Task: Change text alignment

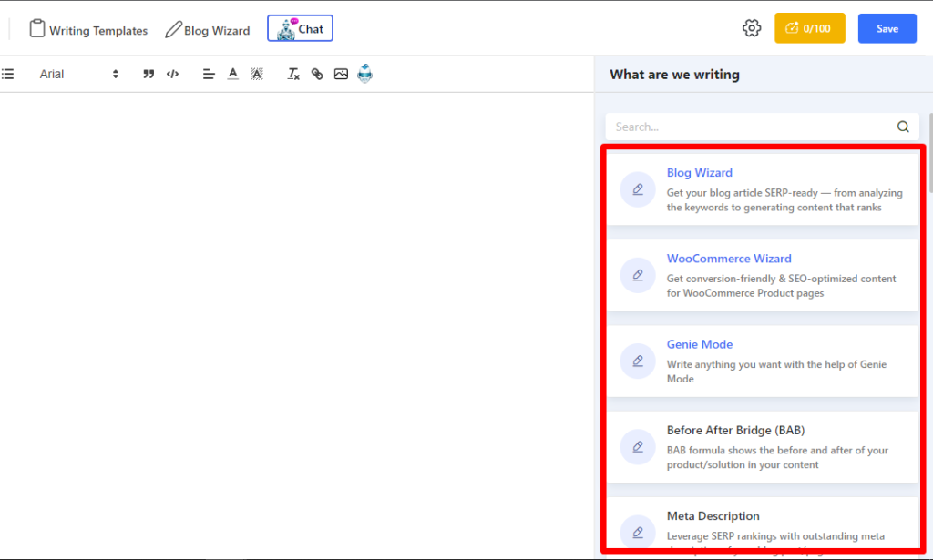Action: [209, 74]
